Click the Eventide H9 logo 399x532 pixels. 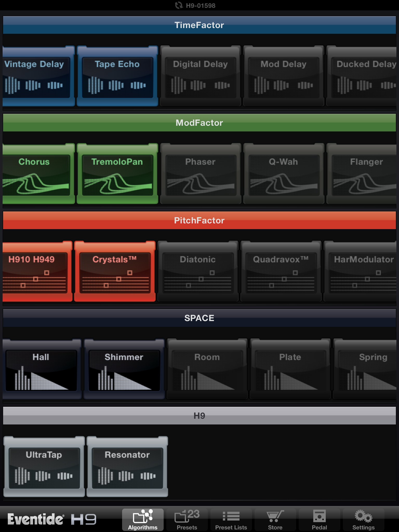click(52, 519)
